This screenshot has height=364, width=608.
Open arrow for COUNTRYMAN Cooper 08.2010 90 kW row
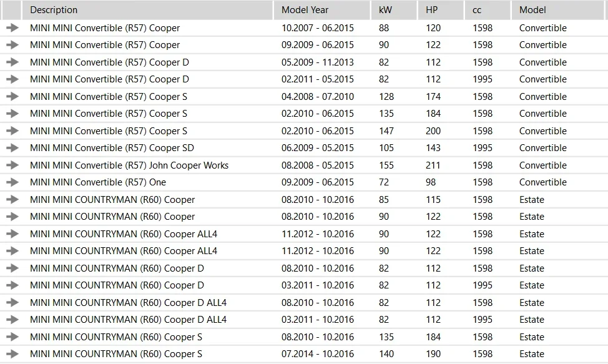pyautogui.click(x=12, y=217)
